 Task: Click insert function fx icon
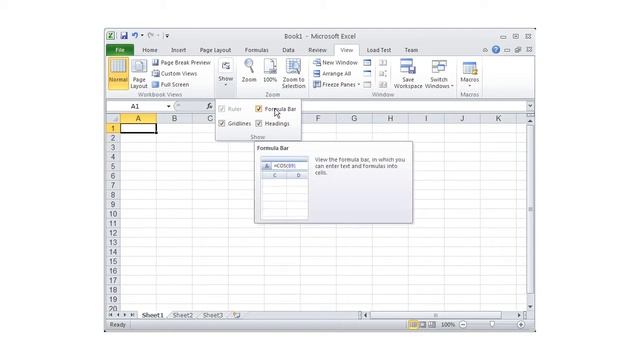click(209, 106)
